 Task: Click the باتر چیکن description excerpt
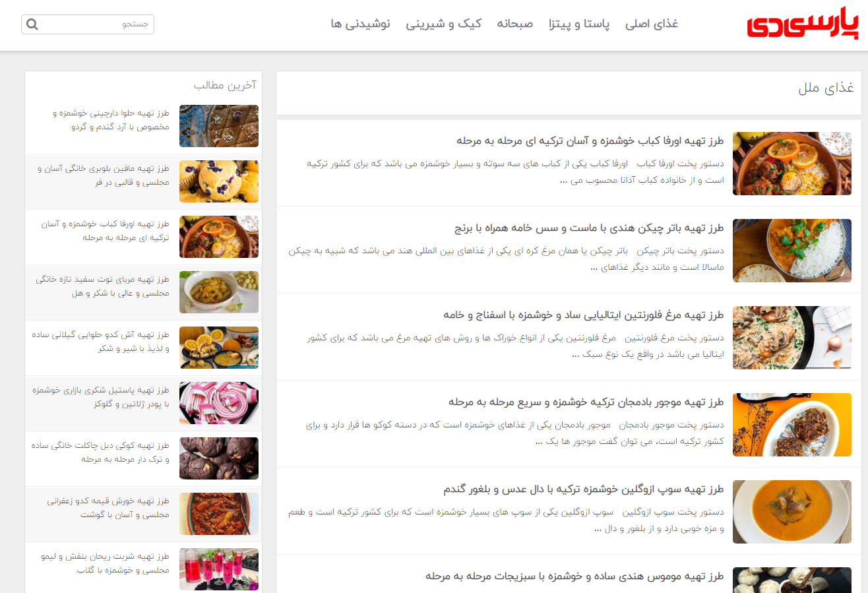(507, 259)
